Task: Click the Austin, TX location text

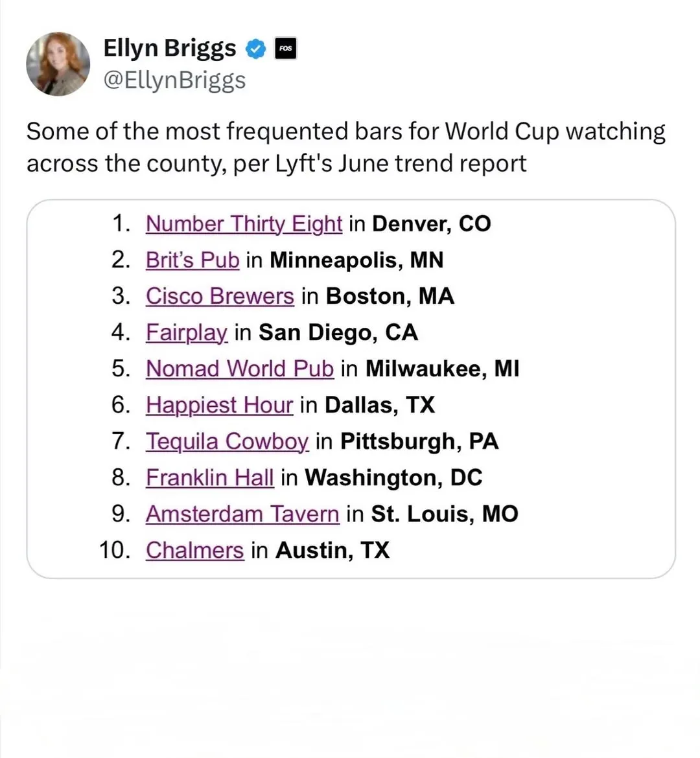Action: click(x=332, y=550)
